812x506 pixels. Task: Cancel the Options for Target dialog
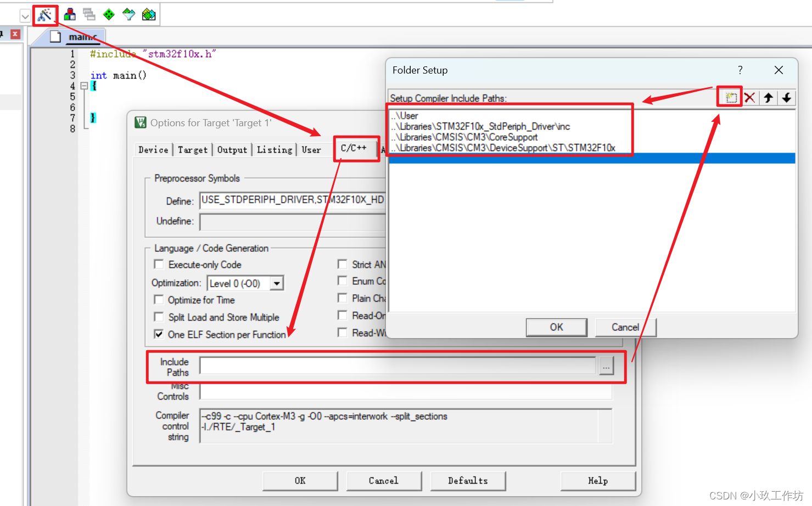tap(384, 481)
